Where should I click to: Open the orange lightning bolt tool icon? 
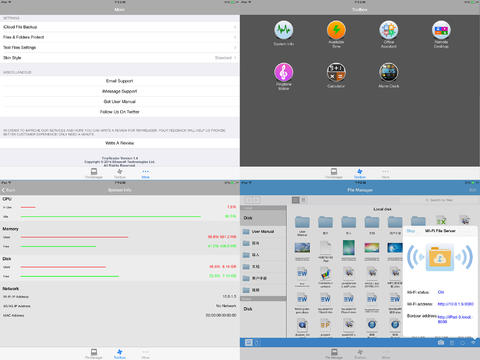[336, 30]
